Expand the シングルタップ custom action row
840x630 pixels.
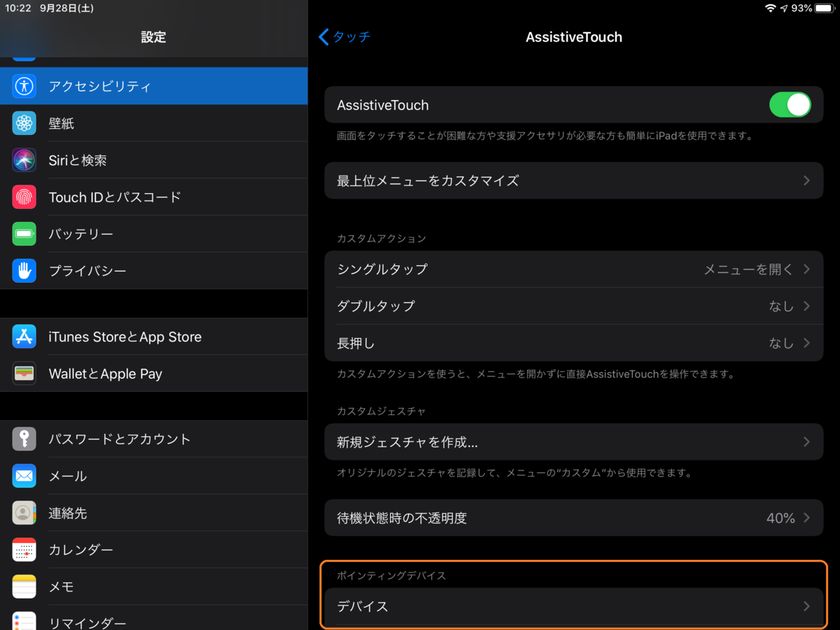pyautogui.click(x=574, y=269)
